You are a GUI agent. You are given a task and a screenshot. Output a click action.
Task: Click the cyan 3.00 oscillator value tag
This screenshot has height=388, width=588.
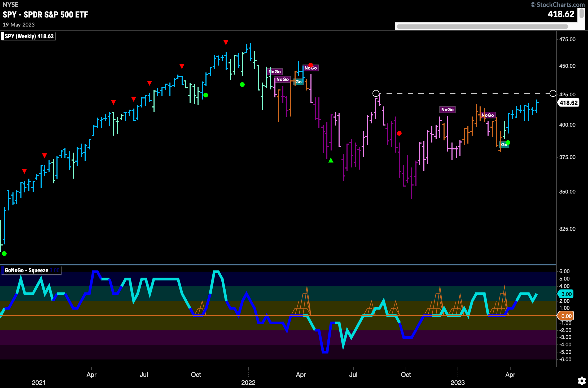click(566, 294)
